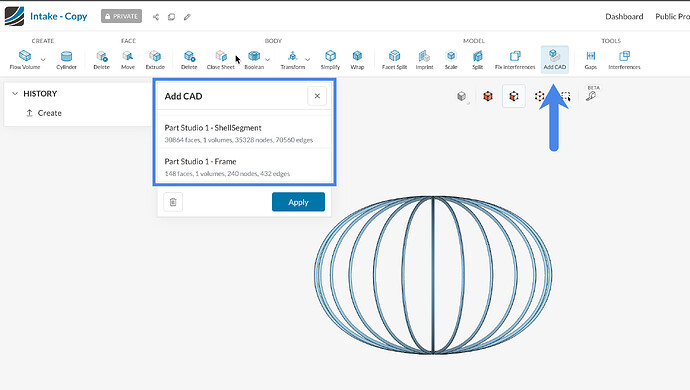
Task: Select the Transform tool
Action: point(293,59)
